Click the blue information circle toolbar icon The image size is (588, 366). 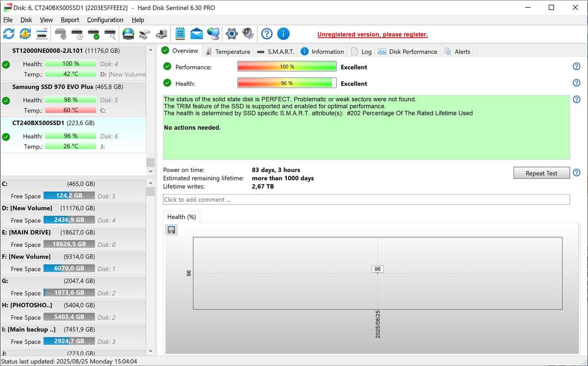(283, 34)
